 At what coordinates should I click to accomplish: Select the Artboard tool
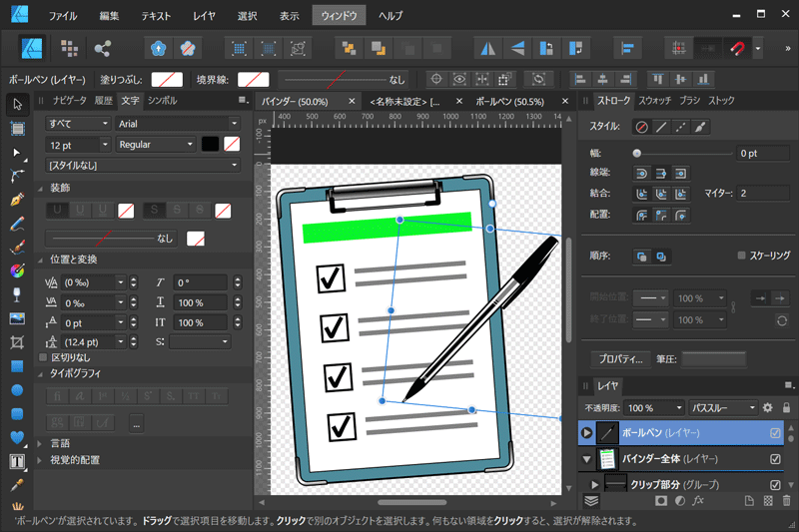click(x=17, y=129)
